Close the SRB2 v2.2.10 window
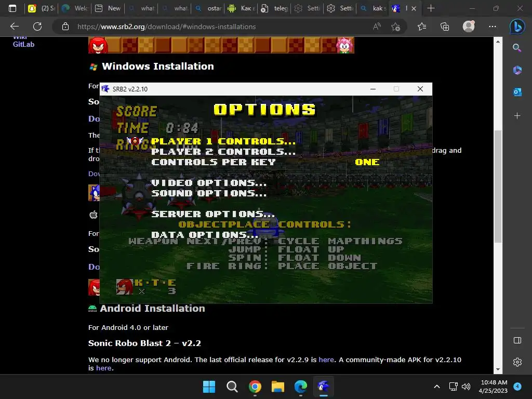 tap(420, 89)
